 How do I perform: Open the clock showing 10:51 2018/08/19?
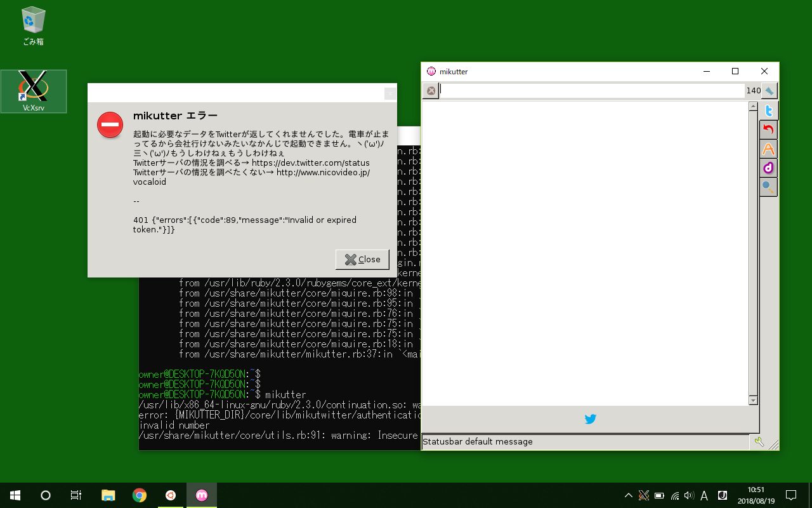point(756,495)
